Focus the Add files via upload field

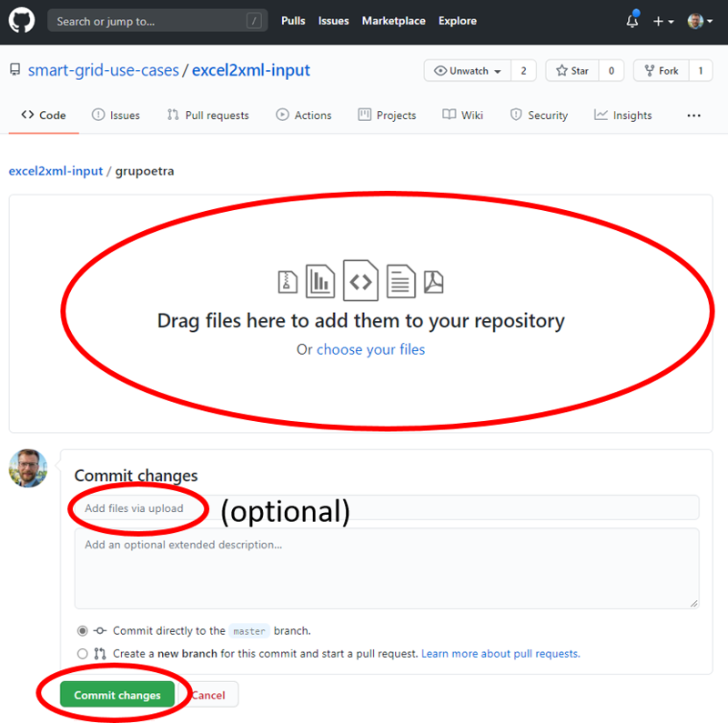pyautogui.click(x=387, y=508)
